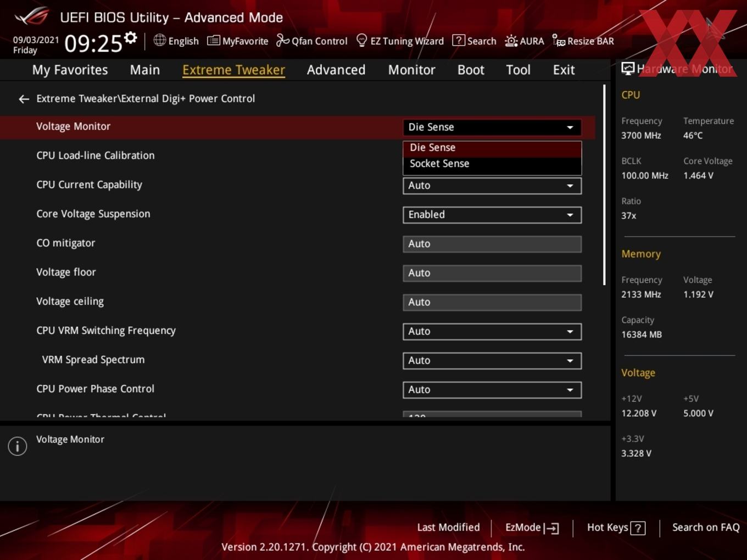The width and height of the screenshot is (747, 560).
Task: Open the Voltage Monitor dropdown
Action: [492, 127]
